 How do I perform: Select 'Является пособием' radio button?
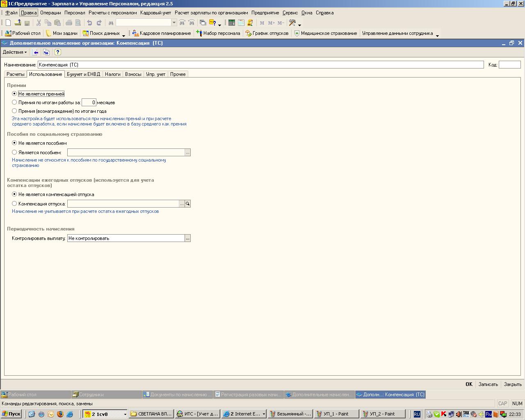tap(14, 153)
